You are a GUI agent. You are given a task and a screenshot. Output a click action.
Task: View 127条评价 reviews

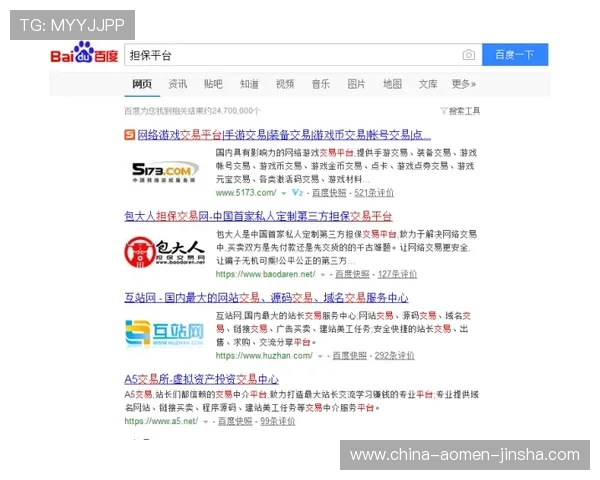pos(397,274)
